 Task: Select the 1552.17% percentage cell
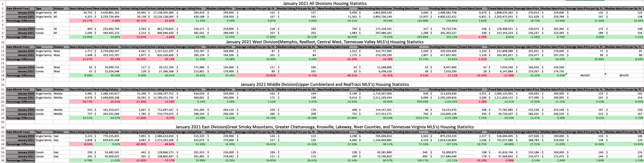[411, 118]
